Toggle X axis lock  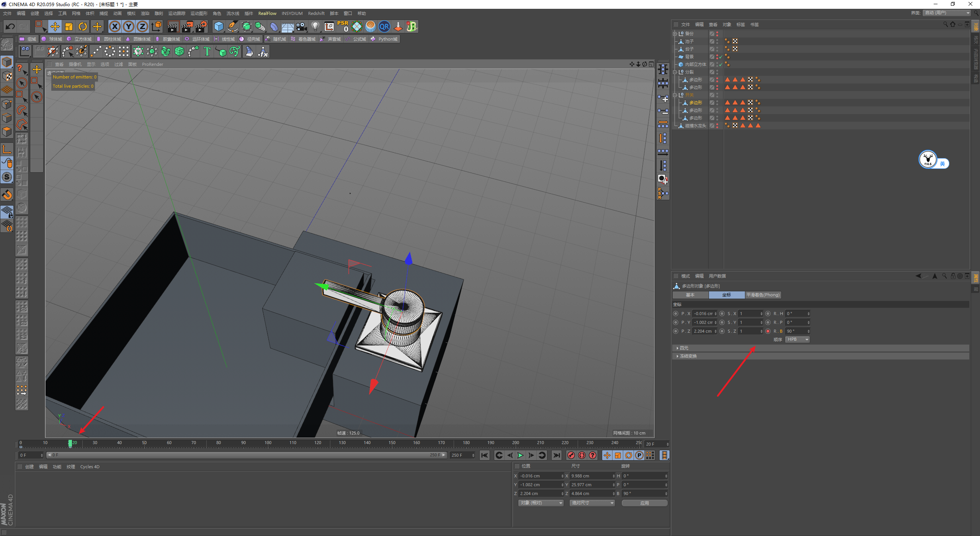114,26
